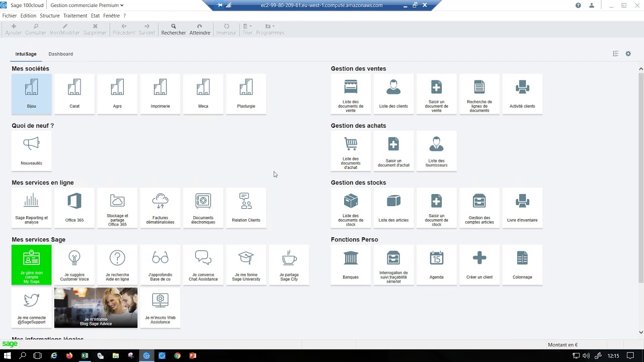Image resolution: width=644 pixels, height=362 pixels.
Task: Open Factures dématérialisées tile
Action: point(160,208)
